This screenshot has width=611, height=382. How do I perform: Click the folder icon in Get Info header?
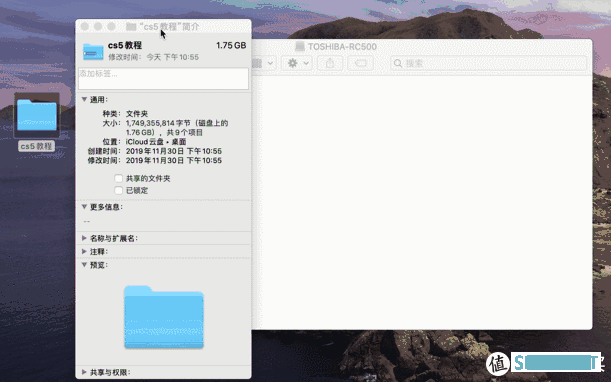coord(93,51)
